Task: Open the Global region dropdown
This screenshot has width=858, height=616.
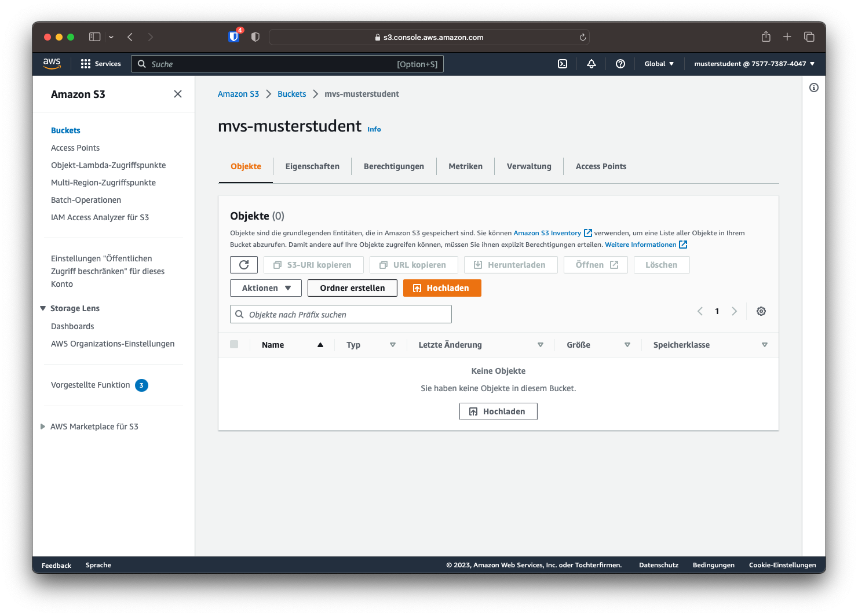Action: point(659,64)
